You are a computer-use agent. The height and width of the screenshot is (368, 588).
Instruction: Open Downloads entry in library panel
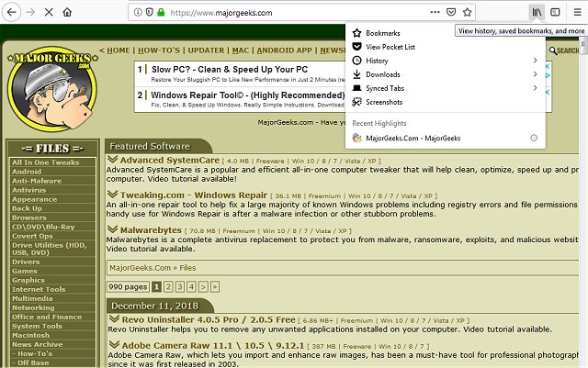pos(445,74)
